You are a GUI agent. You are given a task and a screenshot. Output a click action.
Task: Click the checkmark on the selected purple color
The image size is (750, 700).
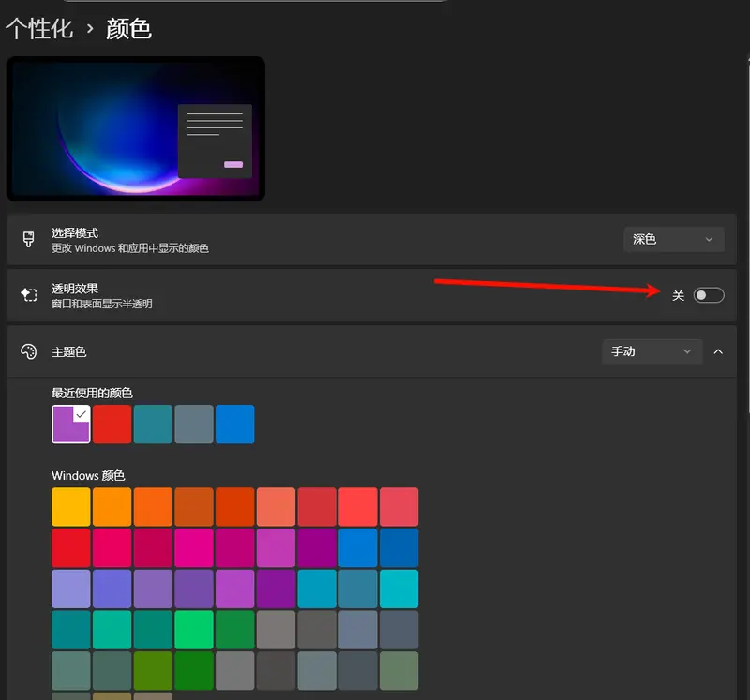coord(79,416)
